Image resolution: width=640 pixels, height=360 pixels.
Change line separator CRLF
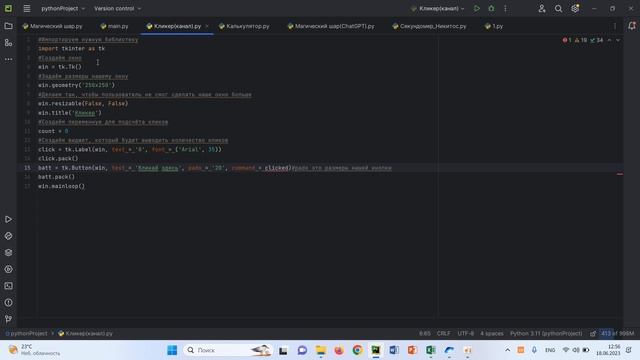(x=443, y=333)
